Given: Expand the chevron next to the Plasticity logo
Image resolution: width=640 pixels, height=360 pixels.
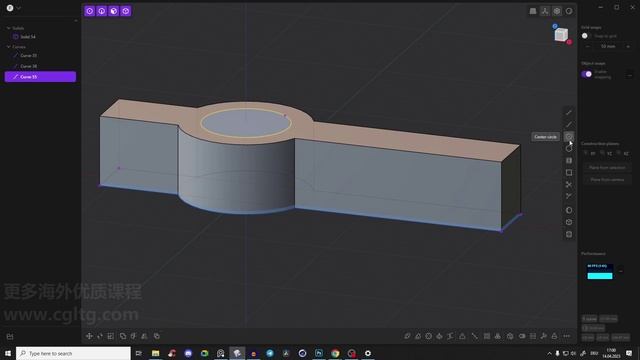Looking at the screenshot, I should tap(18, 8).
